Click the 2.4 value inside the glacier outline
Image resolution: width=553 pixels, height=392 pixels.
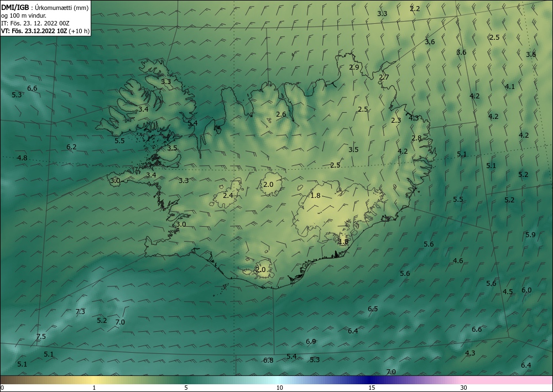(x=228, y=195)
